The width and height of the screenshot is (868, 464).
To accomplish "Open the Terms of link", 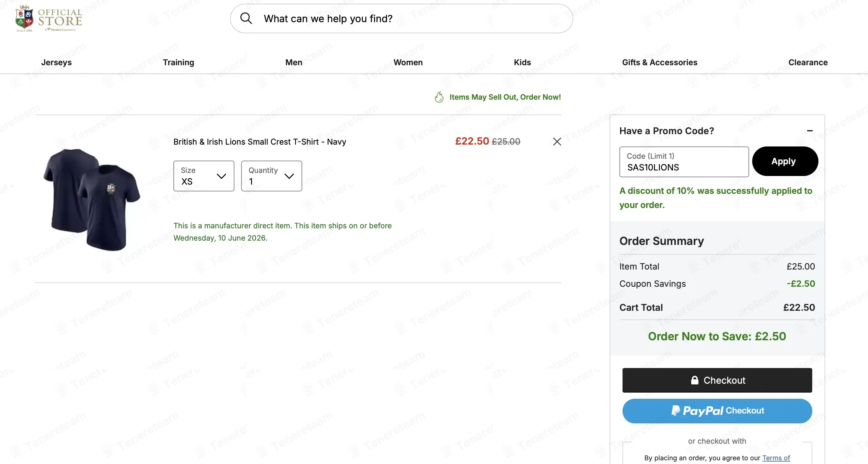I will 776,458.
